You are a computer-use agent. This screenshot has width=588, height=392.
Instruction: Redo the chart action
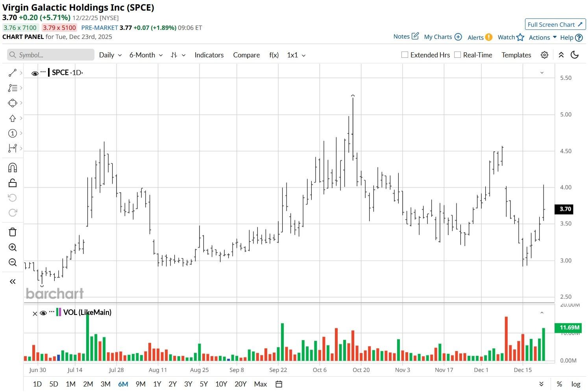[x=12, y=213]
